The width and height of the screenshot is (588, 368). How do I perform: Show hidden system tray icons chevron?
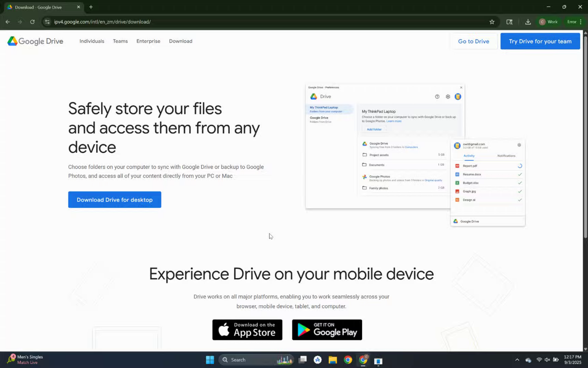click(517, 360)
